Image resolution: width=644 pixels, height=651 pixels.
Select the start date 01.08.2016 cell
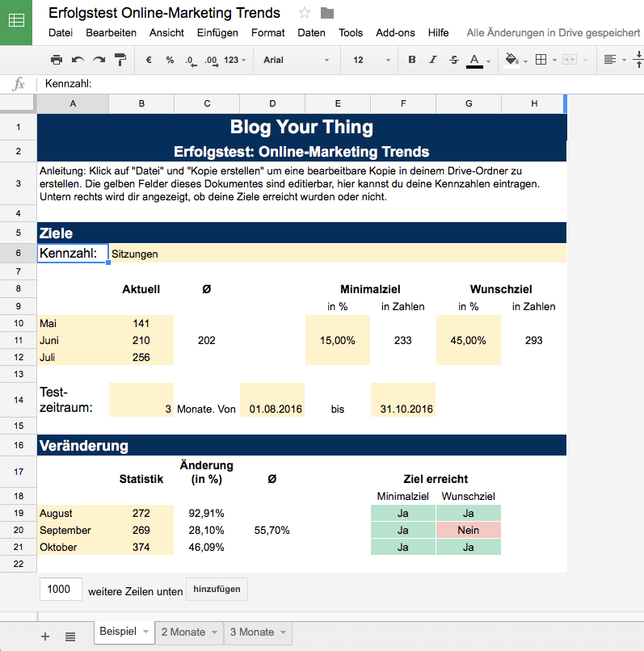point(272,400)
